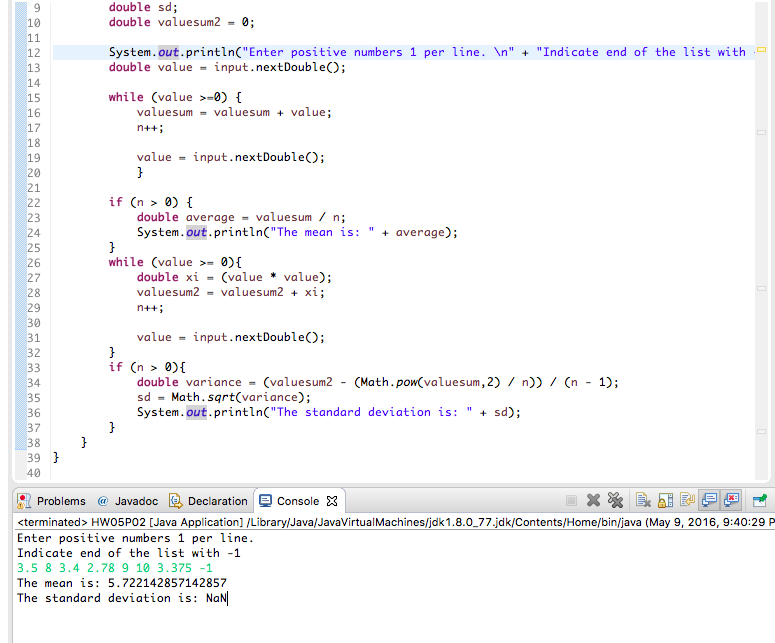The image size is (775, 643).
Task: Click the highlighted 'out' on the mean println line
Action: 195,232
